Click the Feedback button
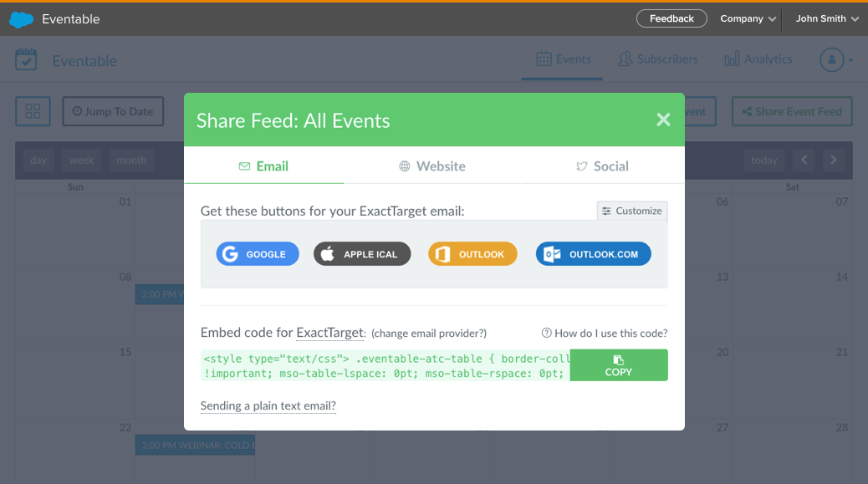Image resolution: width=868 pixels, height=484 pixels. click(671, 18)
